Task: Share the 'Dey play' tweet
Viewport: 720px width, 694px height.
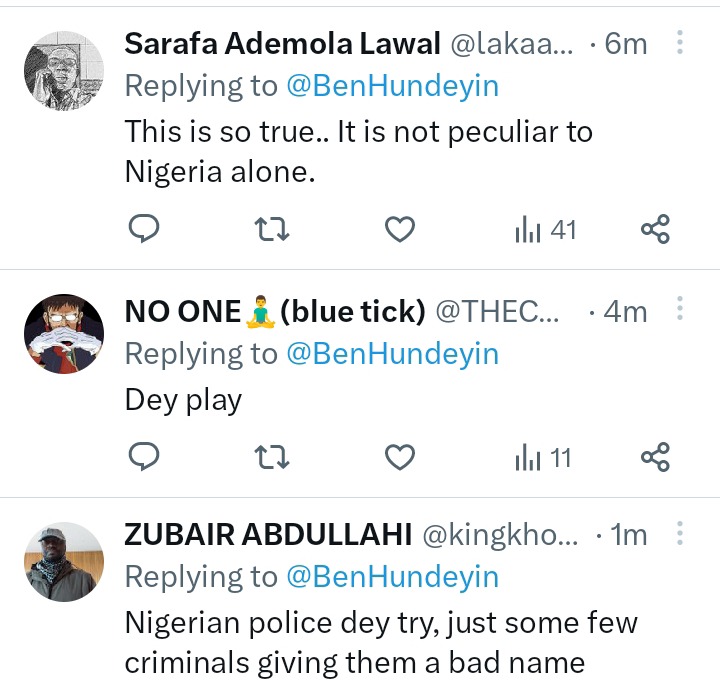Action: pos(655,458)
